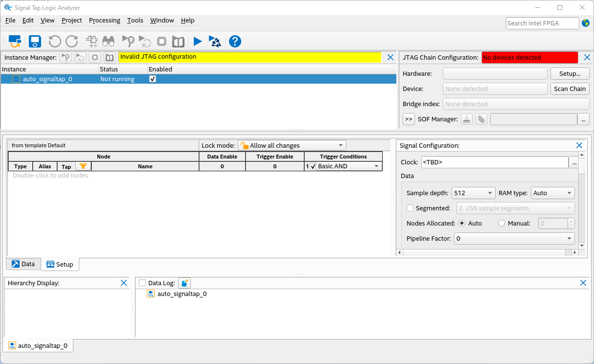This screenshot has width=594, height=364.
Task: Start compilation with the blue play icon
Action: pos(198,42)
